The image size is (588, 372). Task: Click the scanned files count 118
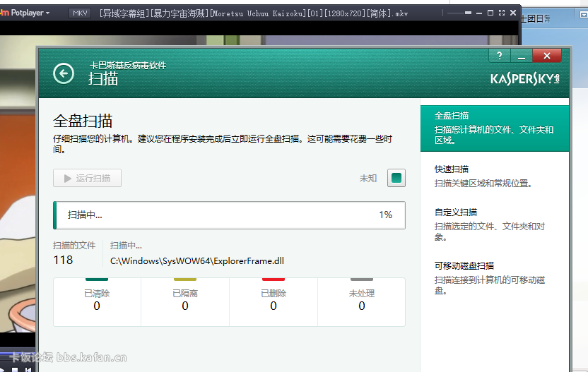(63, 260)
